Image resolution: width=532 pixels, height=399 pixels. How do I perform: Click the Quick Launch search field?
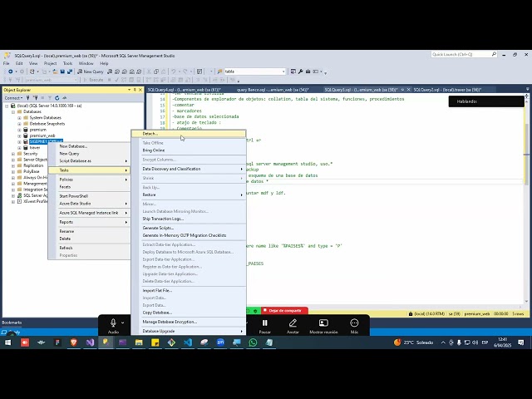464,54
